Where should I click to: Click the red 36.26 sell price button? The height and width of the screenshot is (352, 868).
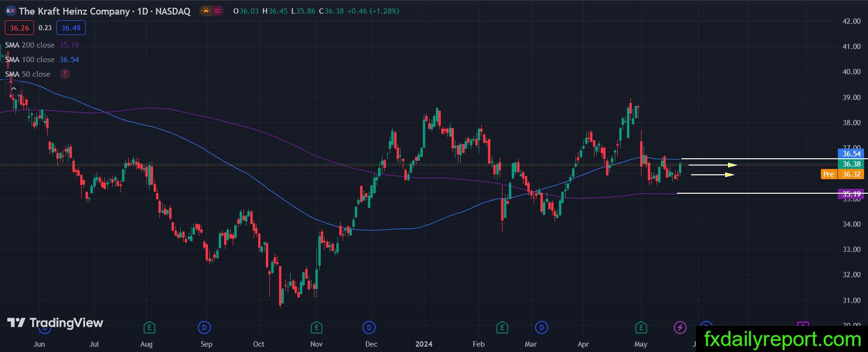19,28
